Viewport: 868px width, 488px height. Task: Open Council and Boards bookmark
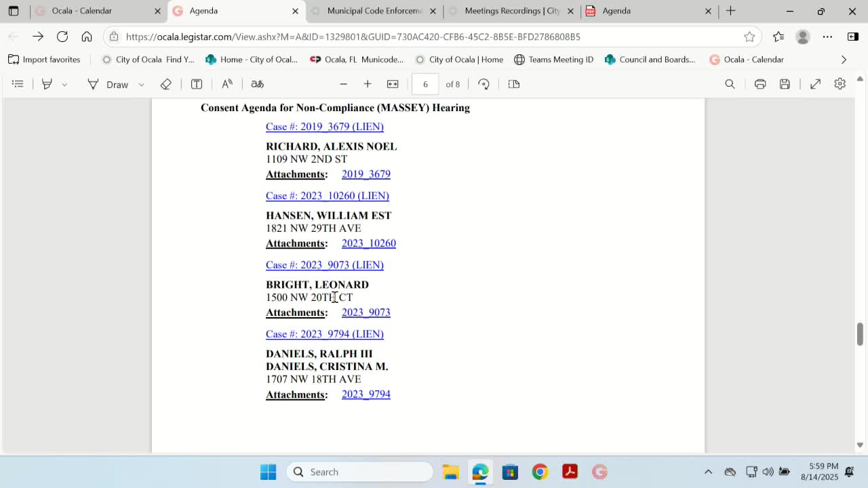(650, 60)
